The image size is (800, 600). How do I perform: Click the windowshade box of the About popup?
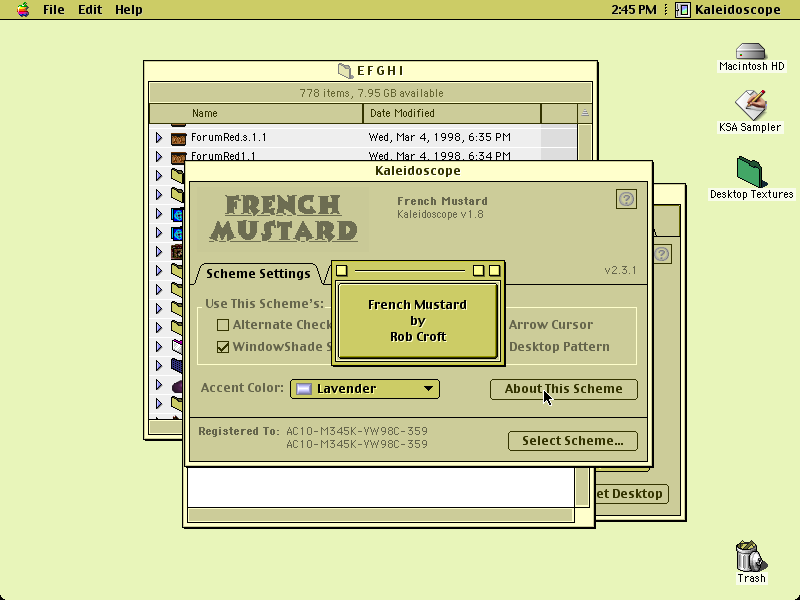tap(494, 270)
